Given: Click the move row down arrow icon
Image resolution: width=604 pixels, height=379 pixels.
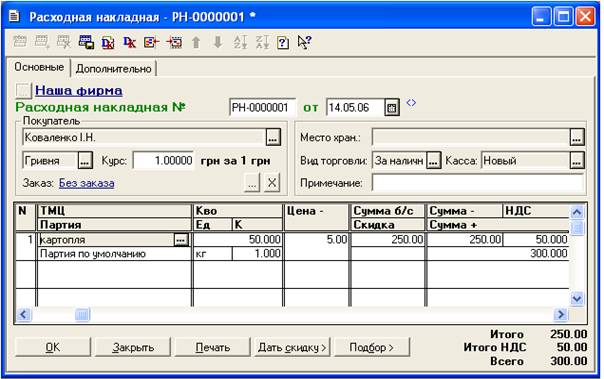Looking at the screenshot, I should pos(218,42).
